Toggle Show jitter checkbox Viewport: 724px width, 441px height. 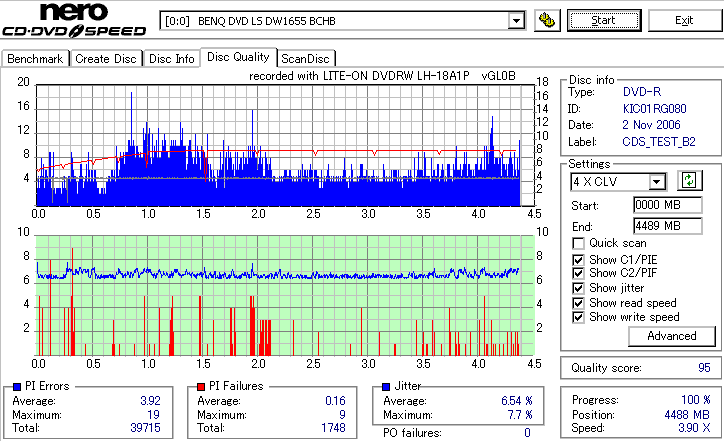click(x=578, y=289)
